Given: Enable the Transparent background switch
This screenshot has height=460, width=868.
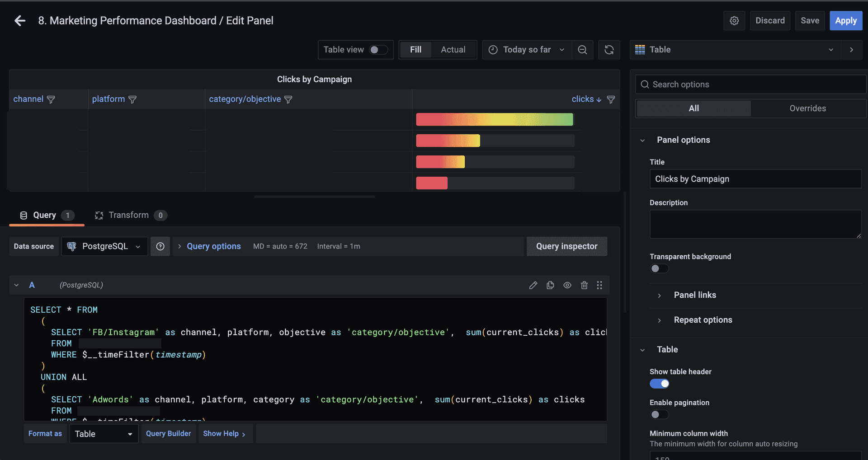Looking at the screenshot, I should click(659, 269).
